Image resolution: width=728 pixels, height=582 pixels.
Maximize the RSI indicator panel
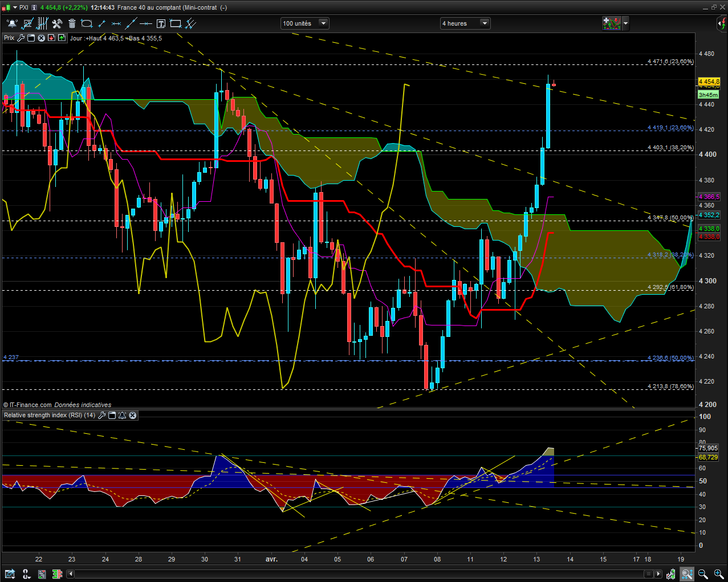pos(112,415)
